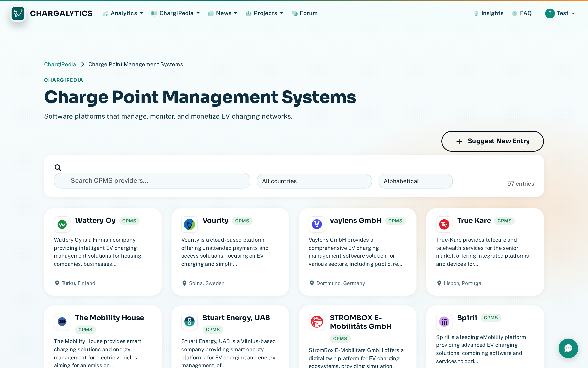Click the Insights lightbulb icon
This screenshot has width=588, height=368.
point(476,14)
